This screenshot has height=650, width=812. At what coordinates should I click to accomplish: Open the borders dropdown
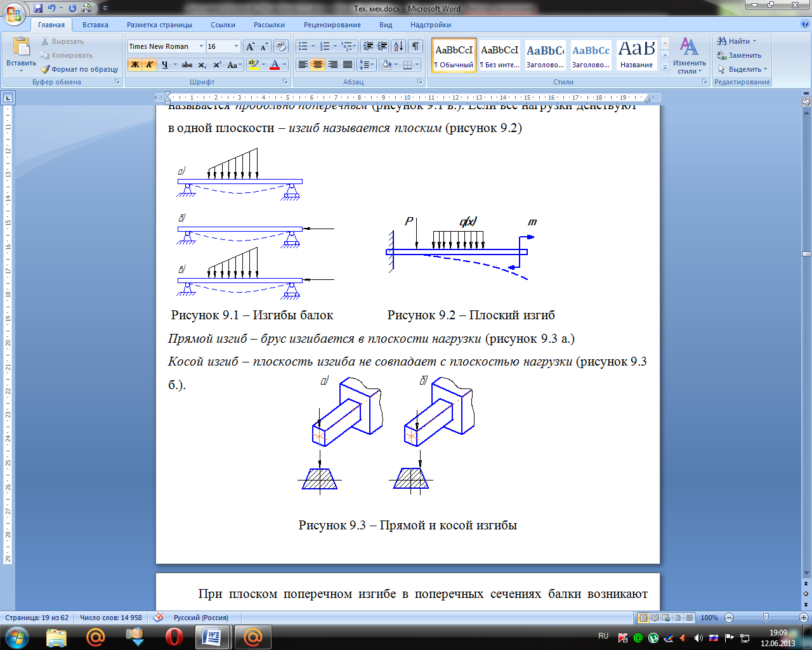[417, 65]
